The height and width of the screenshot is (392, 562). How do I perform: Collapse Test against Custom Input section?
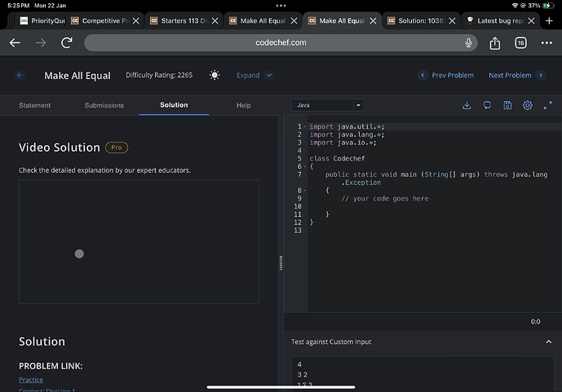point(549,342)
